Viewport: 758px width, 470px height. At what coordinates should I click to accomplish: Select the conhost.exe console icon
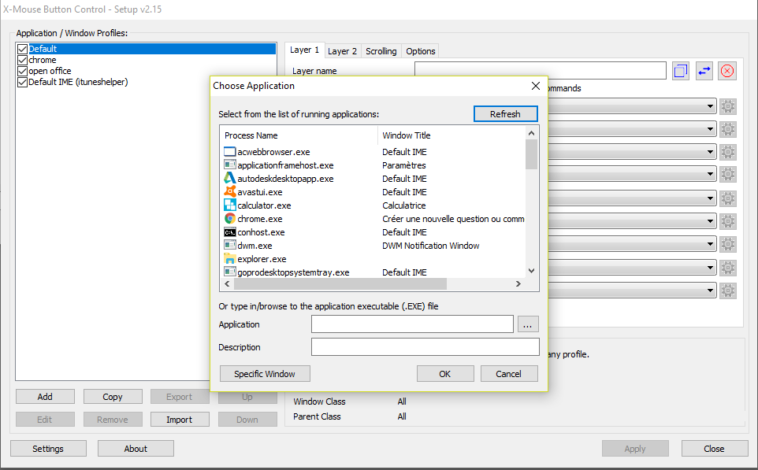[229, 232]
